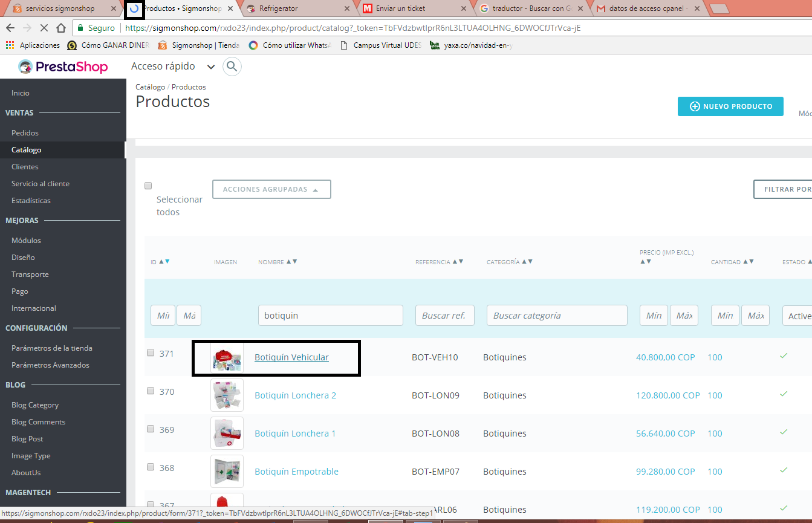
Task: Check the box for product ID 369
Action: point(151,429)
